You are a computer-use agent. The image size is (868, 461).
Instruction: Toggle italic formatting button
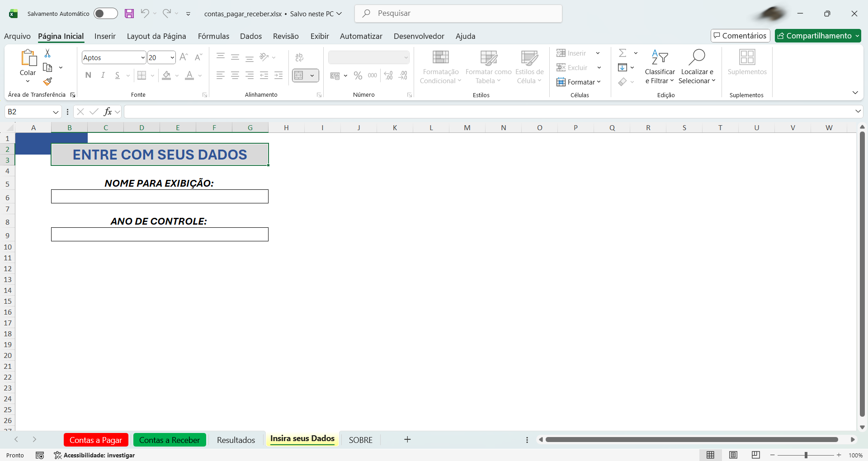103,75
